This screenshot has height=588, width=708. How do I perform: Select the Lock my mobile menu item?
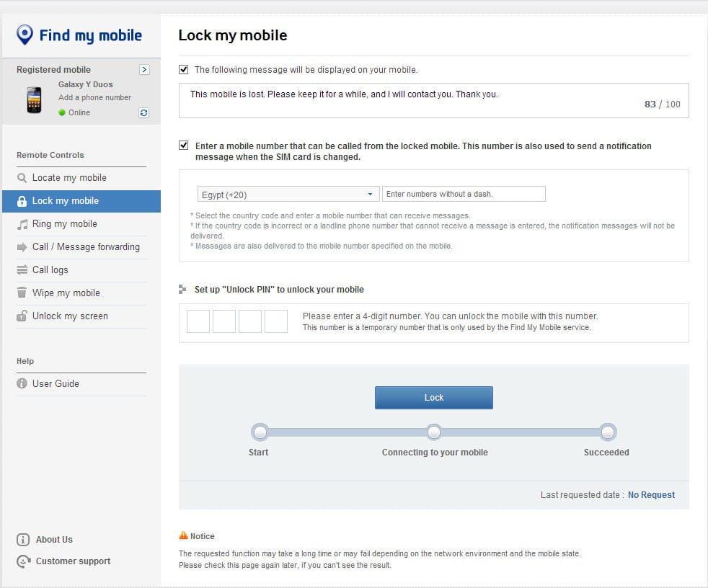coord(66,201)
